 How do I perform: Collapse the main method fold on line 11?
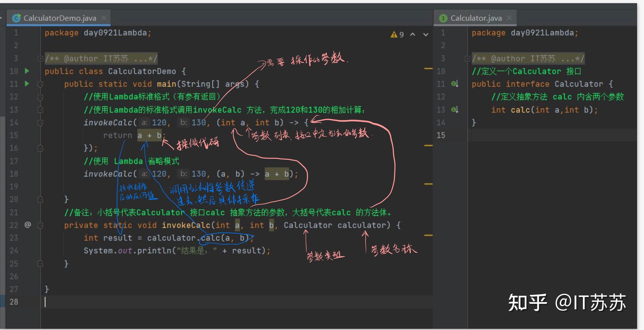(x=40, y=84)
